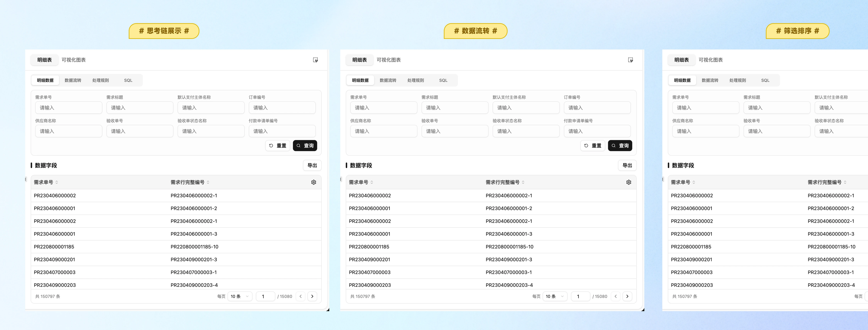Click 重置 button in 思考链展示 panel
Screen dimensions: 868x330
(x=278, y=146)
